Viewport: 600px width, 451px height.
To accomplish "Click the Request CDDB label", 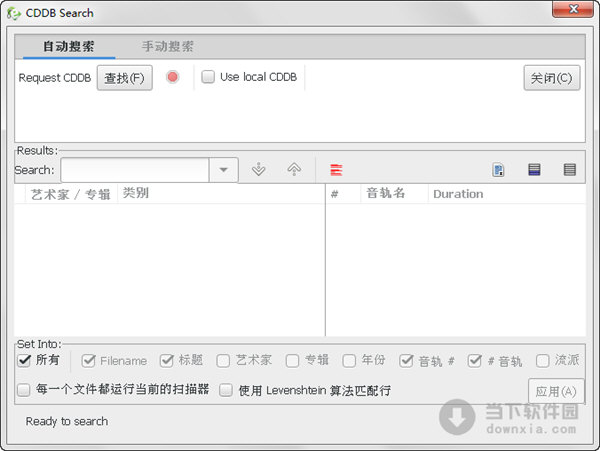I will tap(55, 78).
